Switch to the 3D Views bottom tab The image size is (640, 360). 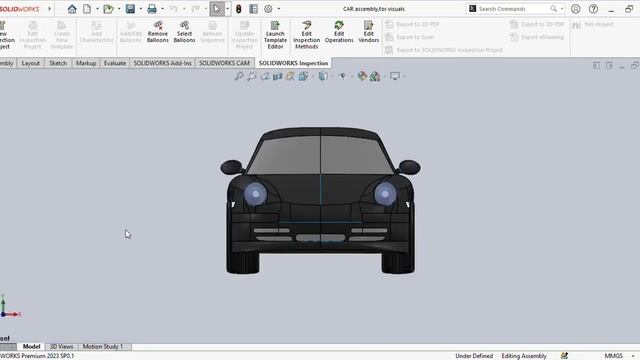point(61,347)
